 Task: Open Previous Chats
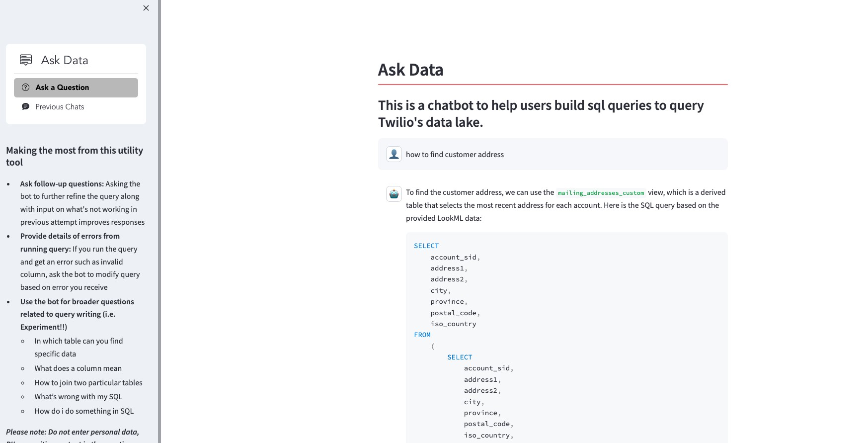(76, 107)
